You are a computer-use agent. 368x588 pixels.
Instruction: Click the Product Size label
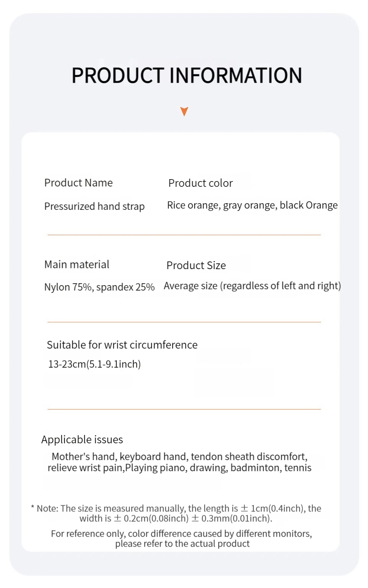point(196,266)
